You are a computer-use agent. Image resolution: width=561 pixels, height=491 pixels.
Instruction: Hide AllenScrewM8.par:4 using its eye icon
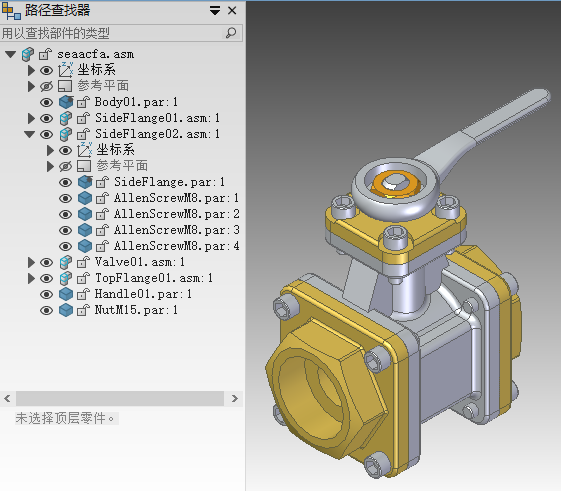coord(65,246)
